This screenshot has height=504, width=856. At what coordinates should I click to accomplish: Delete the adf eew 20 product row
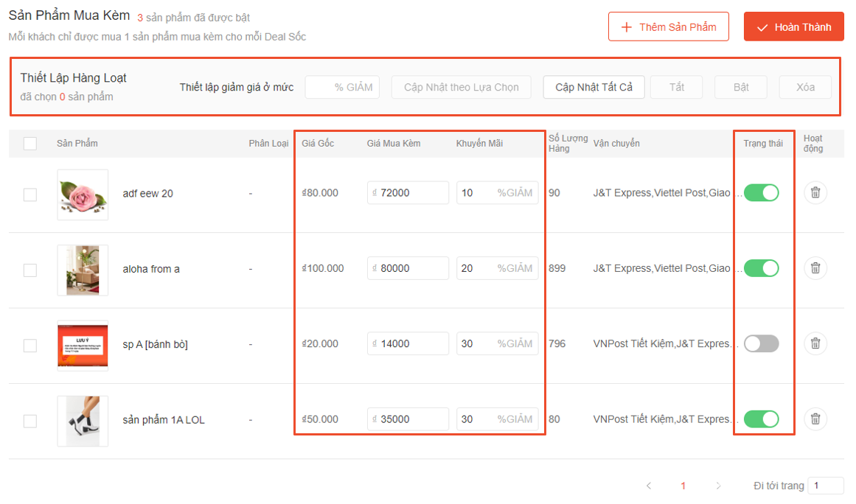tap(815, 193)
